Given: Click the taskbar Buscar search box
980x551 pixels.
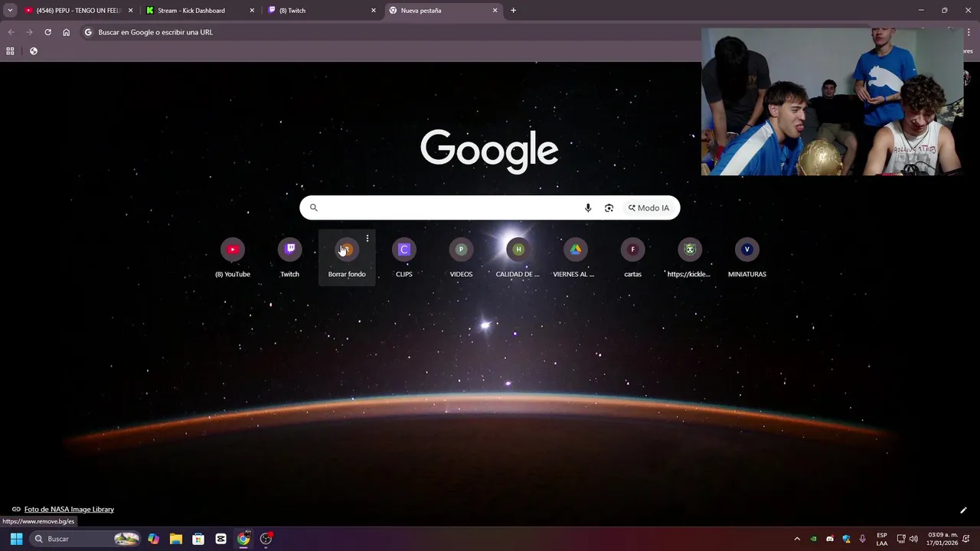Looking at the screenshot, I should tap(85, 539).
